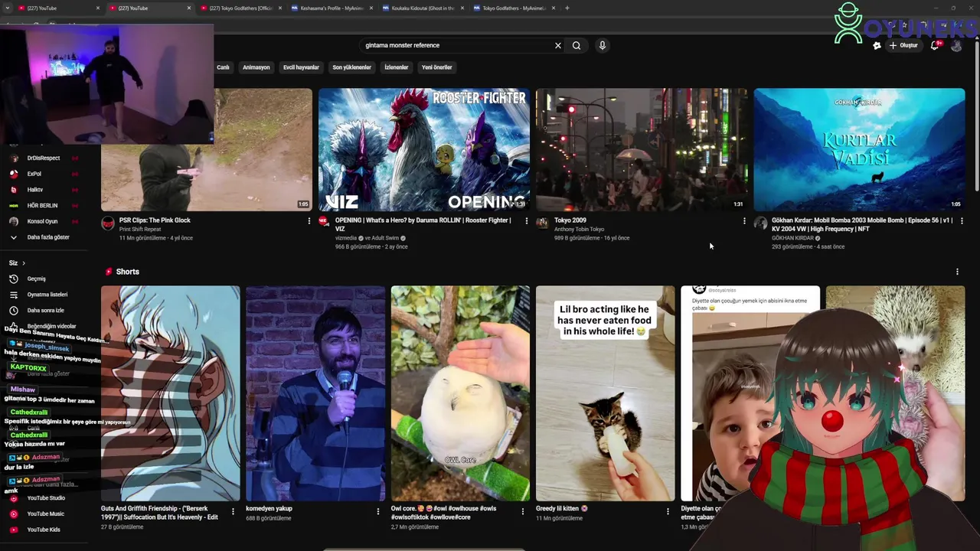980x551 pixels.
Task: Select the Canlı filter chip
Action: 223,67
